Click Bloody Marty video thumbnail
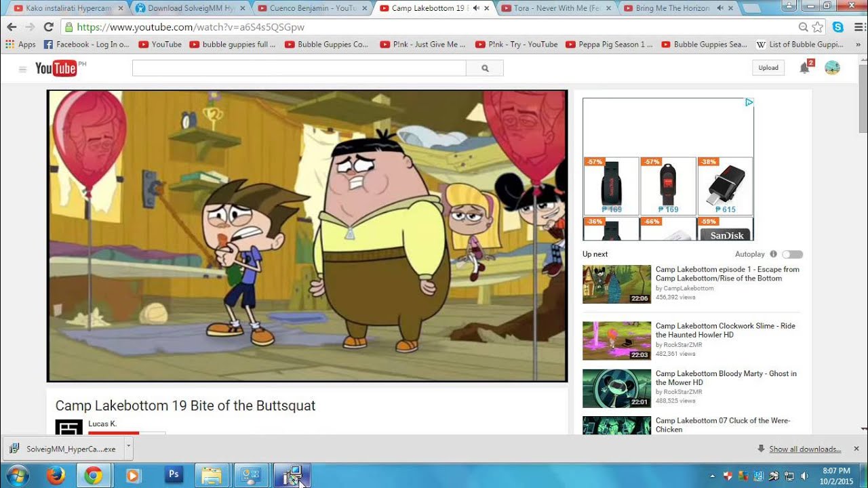868x488 pixels. [616, 388]
